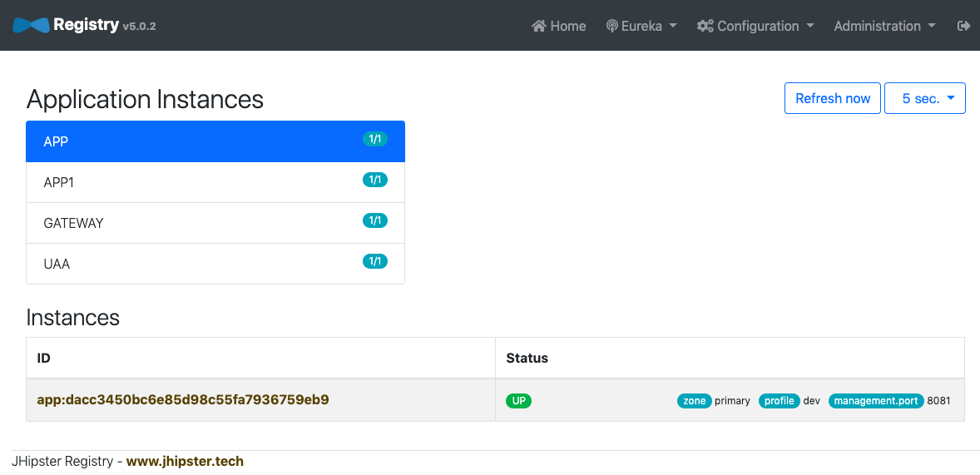Click the 1/1 badge on GATEWAY row
This screenshot has height=475, width=980.
[375, 220]
